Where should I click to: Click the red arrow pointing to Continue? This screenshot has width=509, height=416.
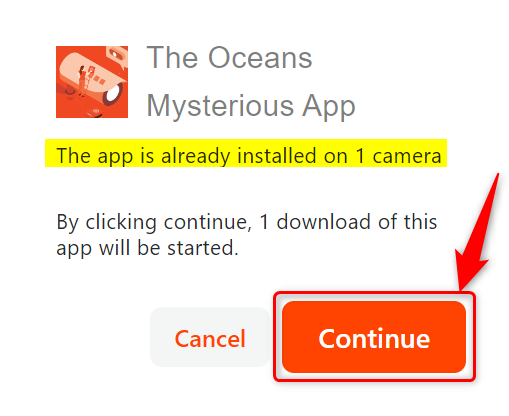click(477, 232)
